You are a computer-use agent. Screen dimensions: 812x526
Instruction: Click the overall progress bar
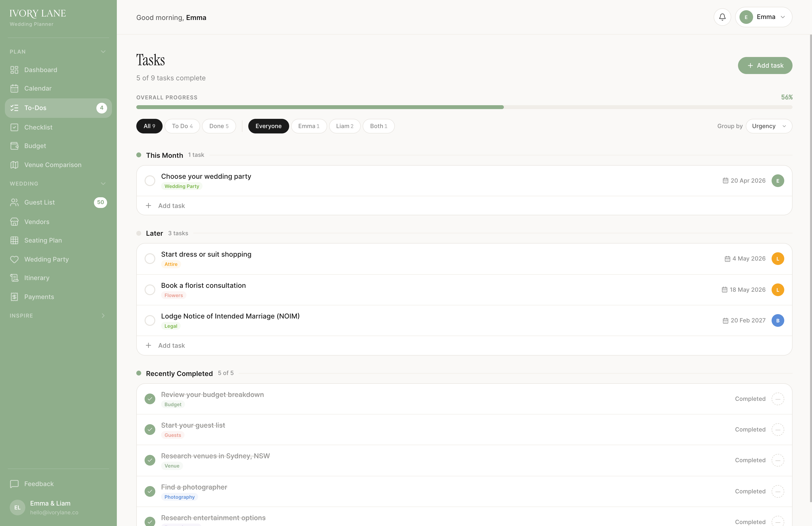(x=464, y=107)
